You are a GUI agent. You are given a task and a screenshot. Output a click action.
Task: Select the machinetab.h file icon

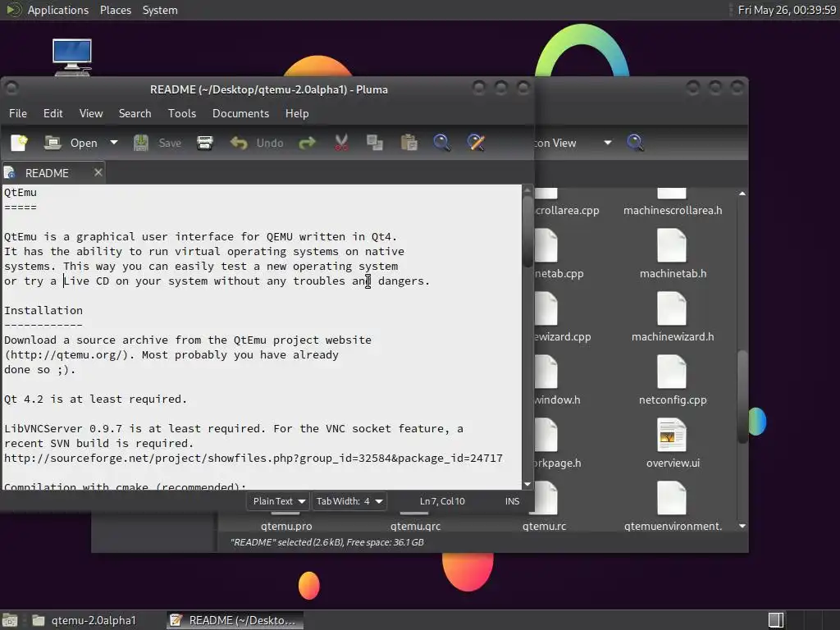point(671,246)
